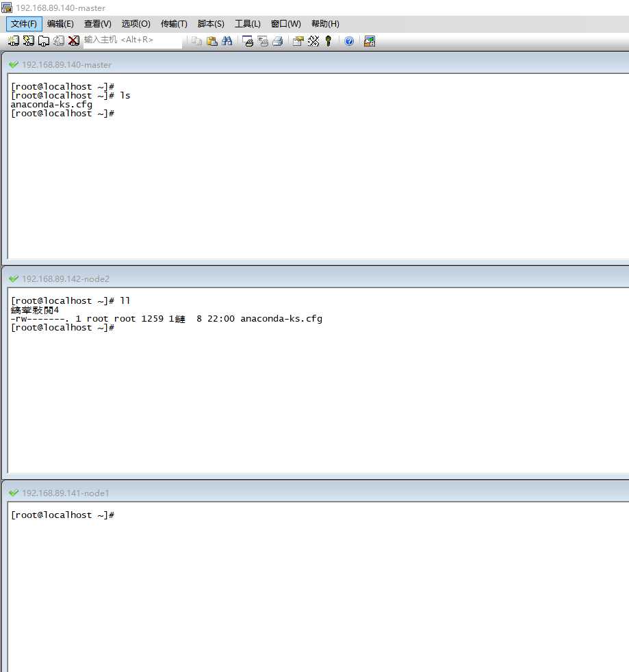Click the Print Screen icon
Image resolution: width=629 pixels, height=672 pixels.
click(247, 40)
